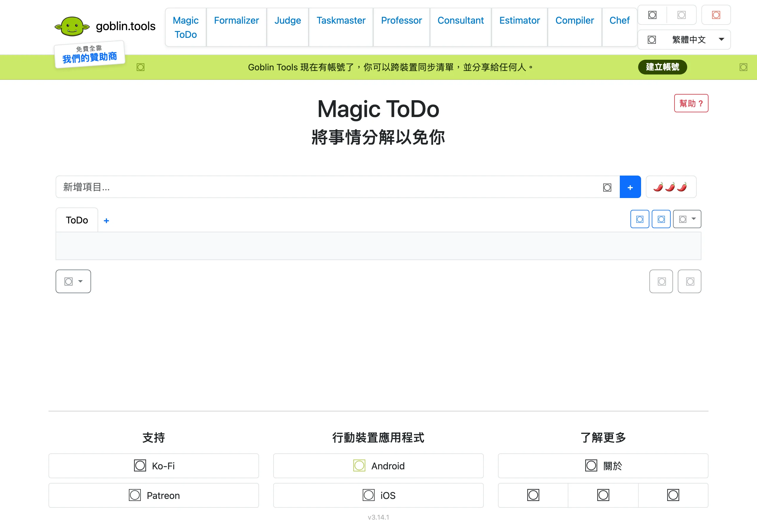Viewport: 757px width, 532px height.
Task: Click the 我們的贊助商 sponsor badge
Action: pos(89,54)
